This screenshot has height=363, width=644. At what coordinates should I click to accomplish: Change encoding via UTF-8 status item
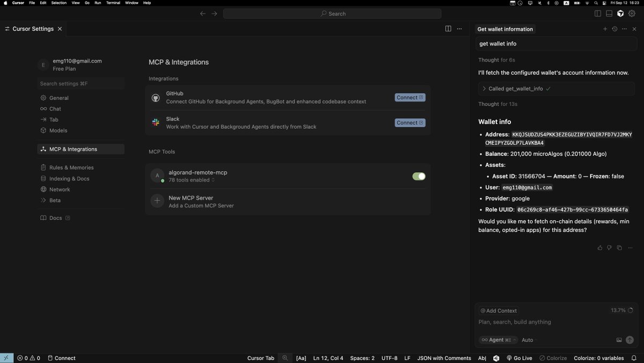[x=390, y=358]
